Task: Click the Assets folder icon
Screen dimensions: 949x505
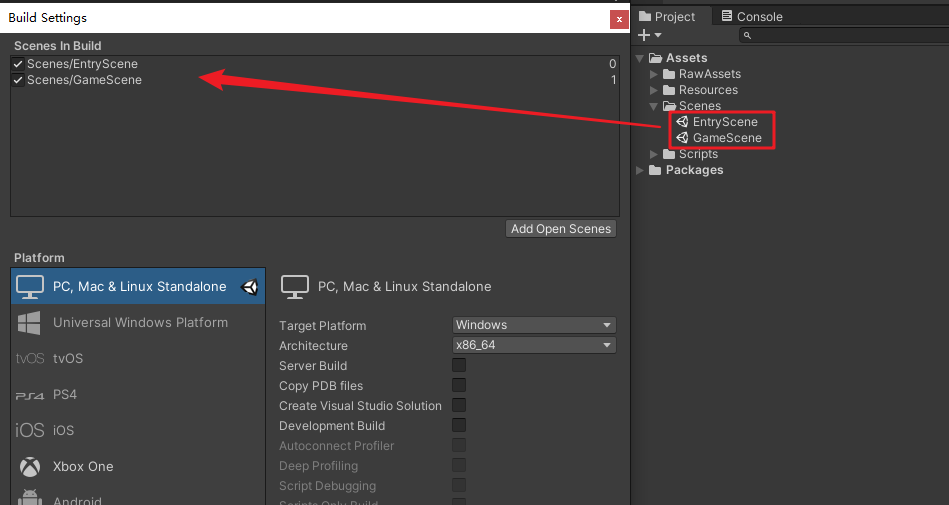Action: (x=655, y=58)
